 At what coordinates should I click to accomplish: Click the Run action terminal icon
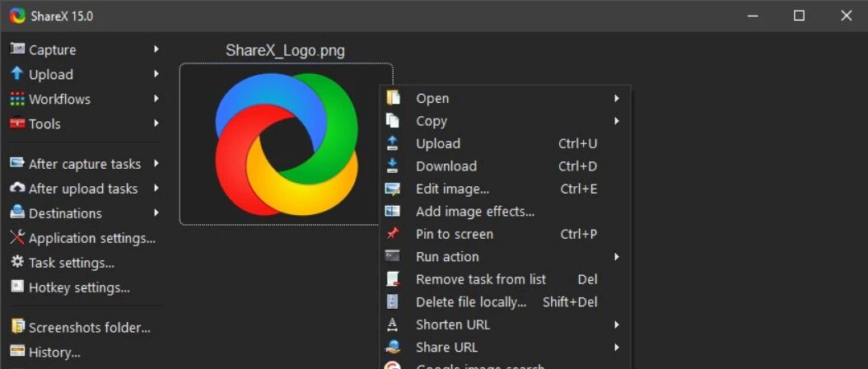tap(393, 256)
